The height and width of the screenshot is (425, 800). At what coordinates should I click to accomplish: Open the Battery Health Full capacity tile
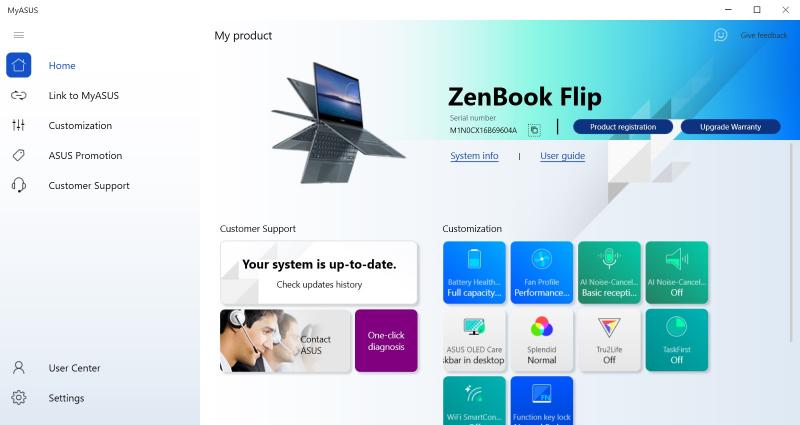click(474, 272)
